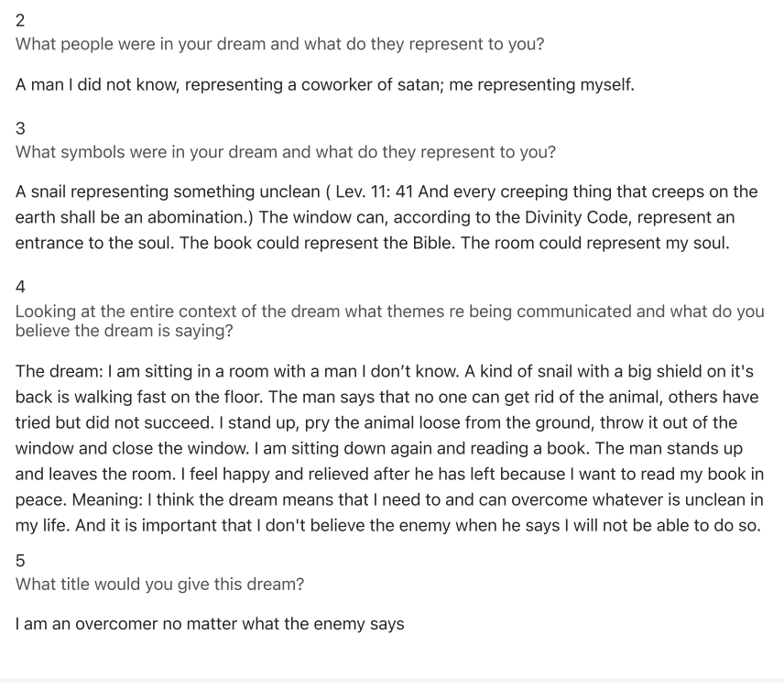Click question number 5 label

tap(20, 561)
